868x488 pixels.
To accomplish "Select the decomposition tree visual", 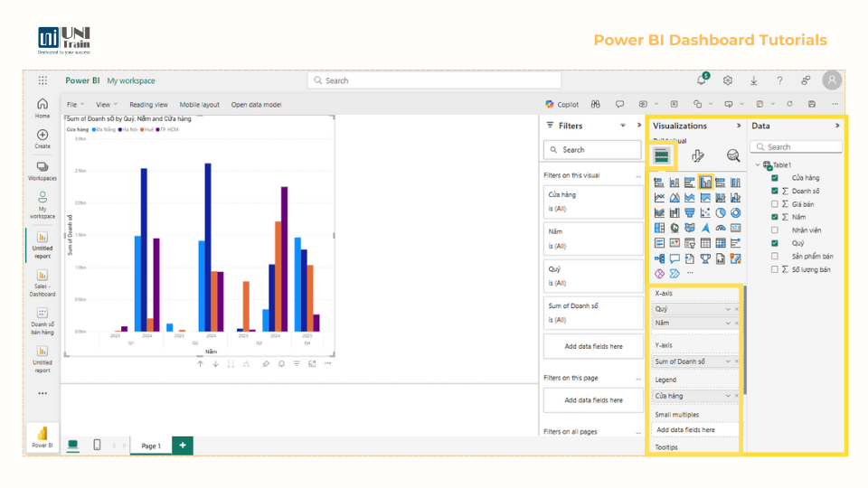I will pyautogui.click(x=659, y=258).
